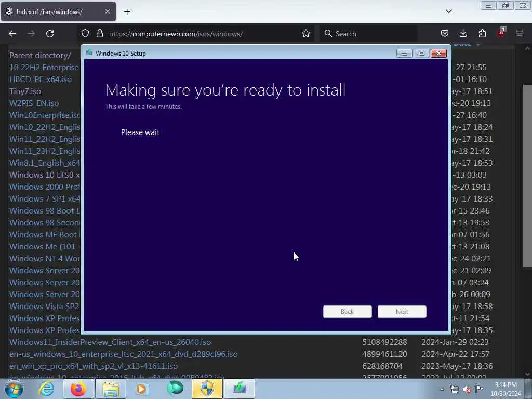Switch to Firefox on the taskbar
532x399 pixels.
tap(78, 389)
